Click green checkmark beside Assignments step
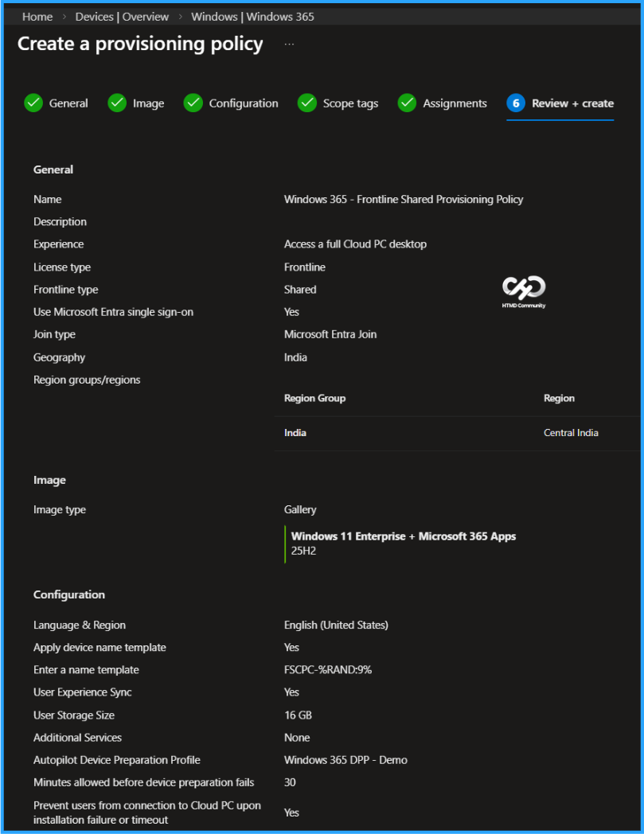Viewport: 644px width, 834px height. pos(407,103)
